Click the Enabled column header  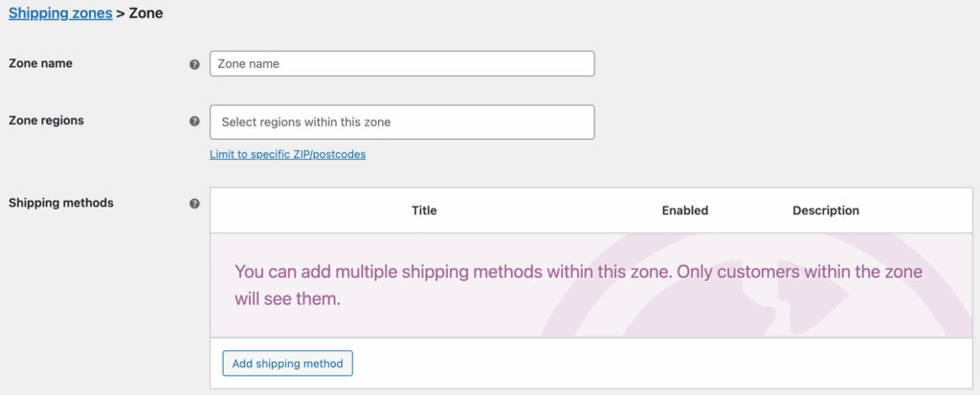click(685, 210)
